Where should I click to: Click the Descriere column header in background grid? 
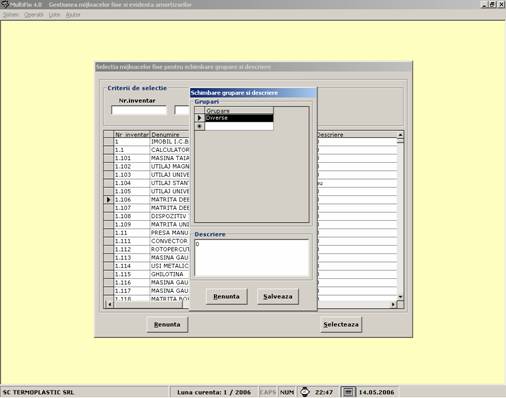coord(357,135)
